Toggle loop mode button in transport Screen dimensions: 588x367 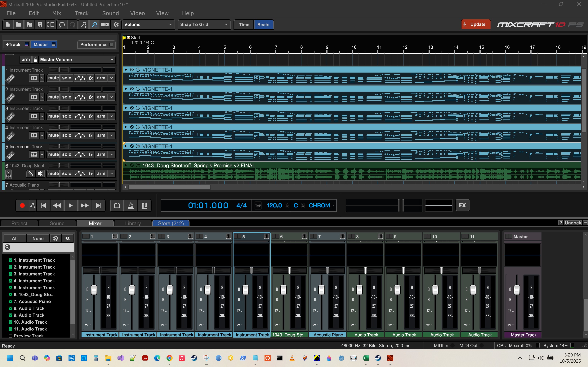(117, 206)
